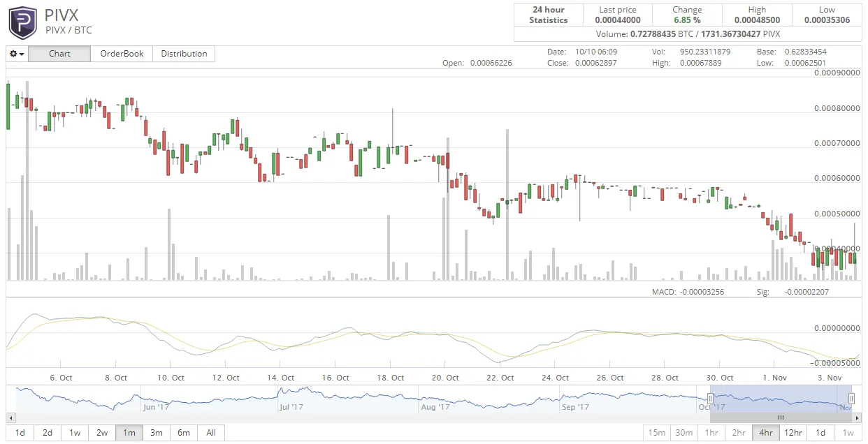Select the All range button
Viewport: 868px width, 444px height.
click(211, 433)
